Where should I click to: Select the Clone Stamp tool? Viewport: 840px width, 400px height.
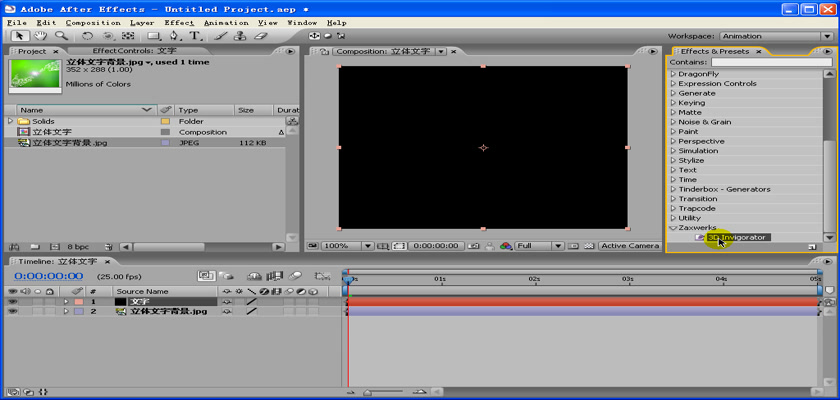[x=240, y=36]
